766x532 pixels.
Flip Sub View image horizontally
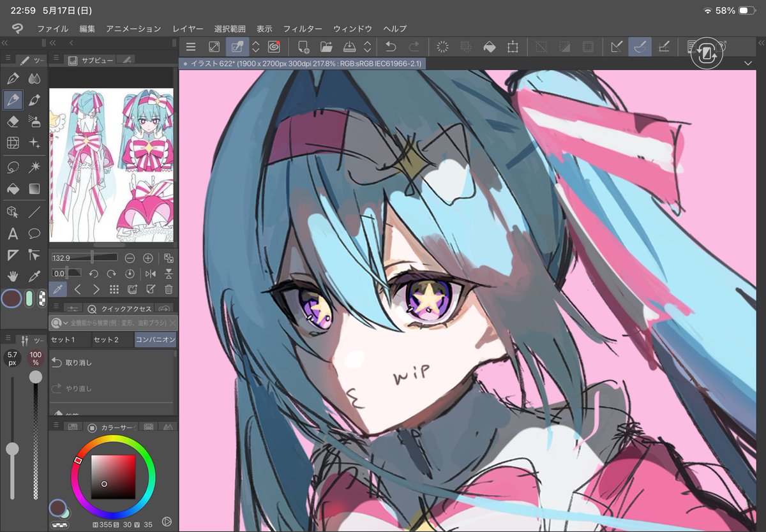tap(151, 273)
